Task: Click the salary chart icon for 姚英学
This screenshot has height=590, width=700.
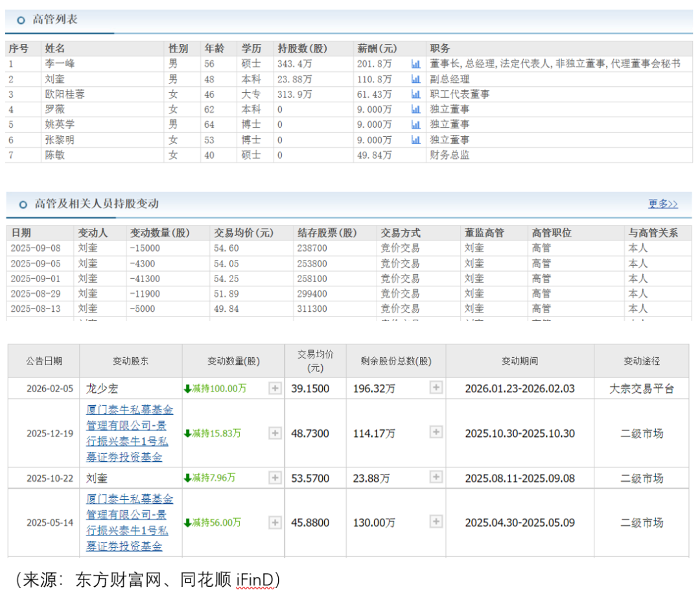Action: (415, 124)
